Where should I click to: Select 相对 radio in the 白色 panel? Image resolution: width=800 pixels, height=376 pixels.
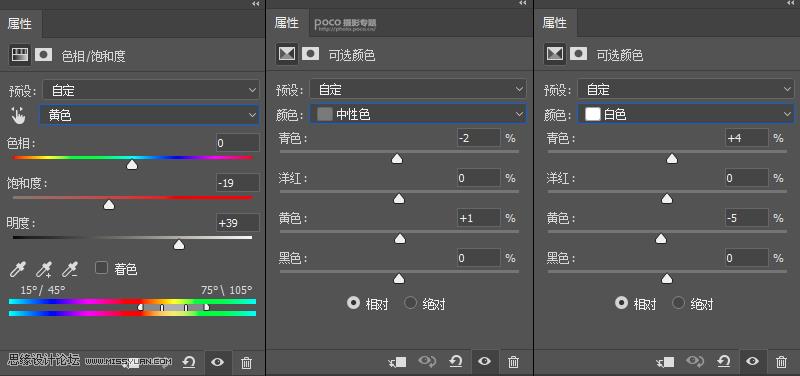621,303
